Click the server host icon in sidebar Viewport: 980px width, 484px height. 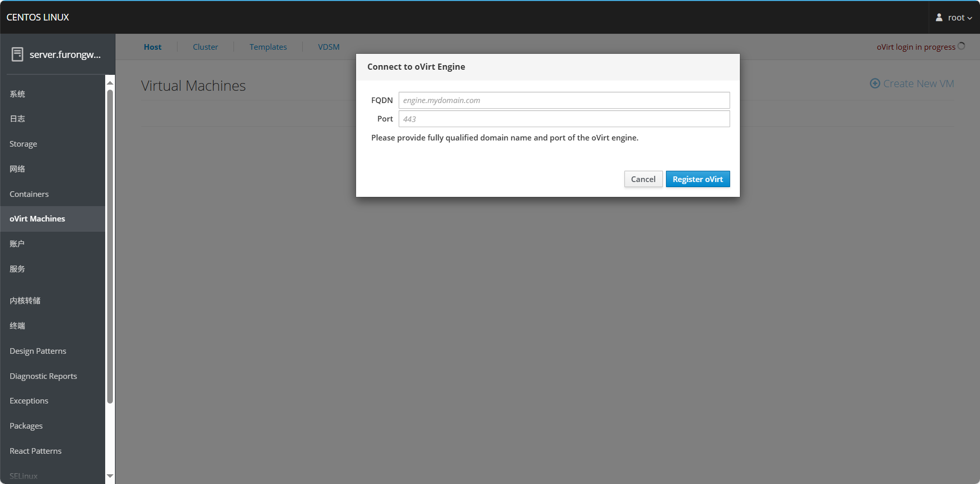pos(17,54)
